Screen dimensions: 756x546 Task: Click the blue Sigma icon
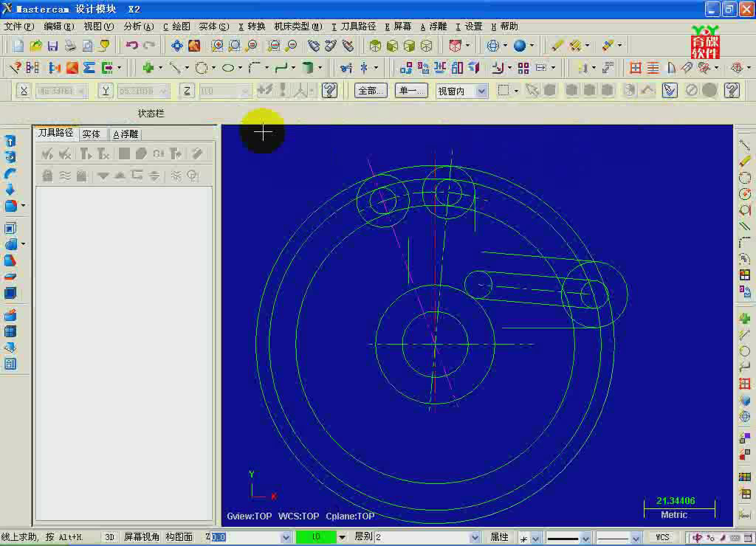pos(89,68)
